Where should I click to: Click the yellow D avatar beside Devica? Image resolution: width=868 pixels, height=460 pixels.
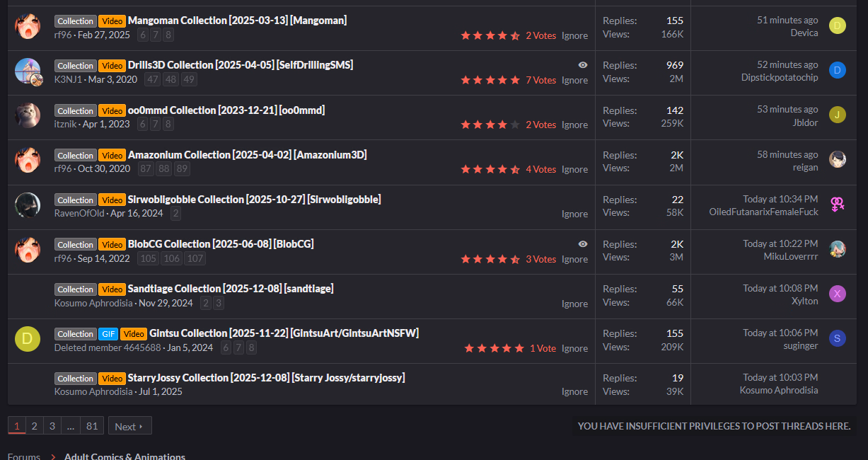(837, 26)
